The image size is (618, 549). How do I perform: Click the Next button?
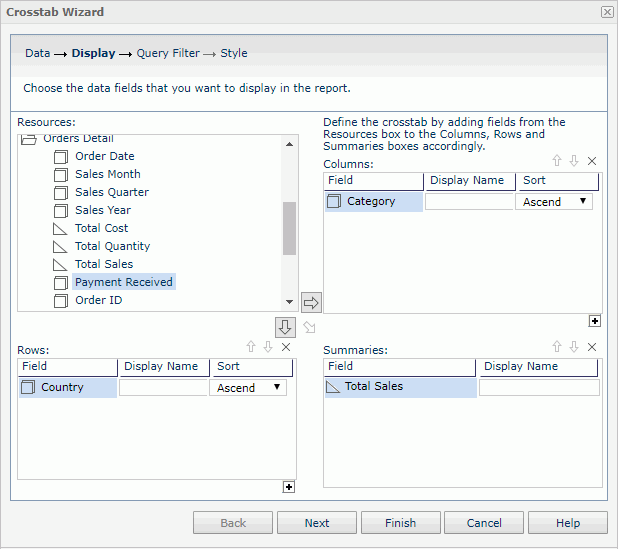coord(317,523)
